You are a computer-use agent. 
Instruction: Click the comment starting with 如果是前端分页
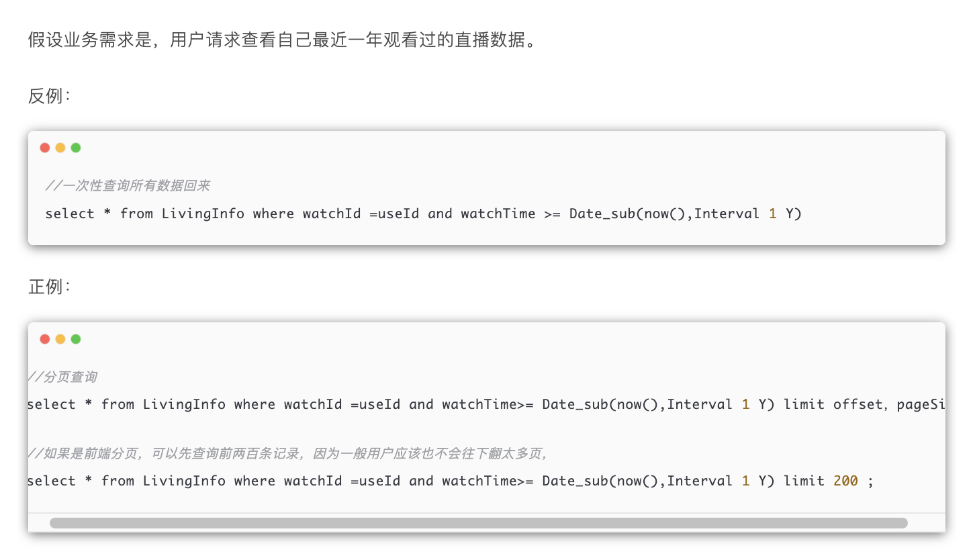pos(289,454)
